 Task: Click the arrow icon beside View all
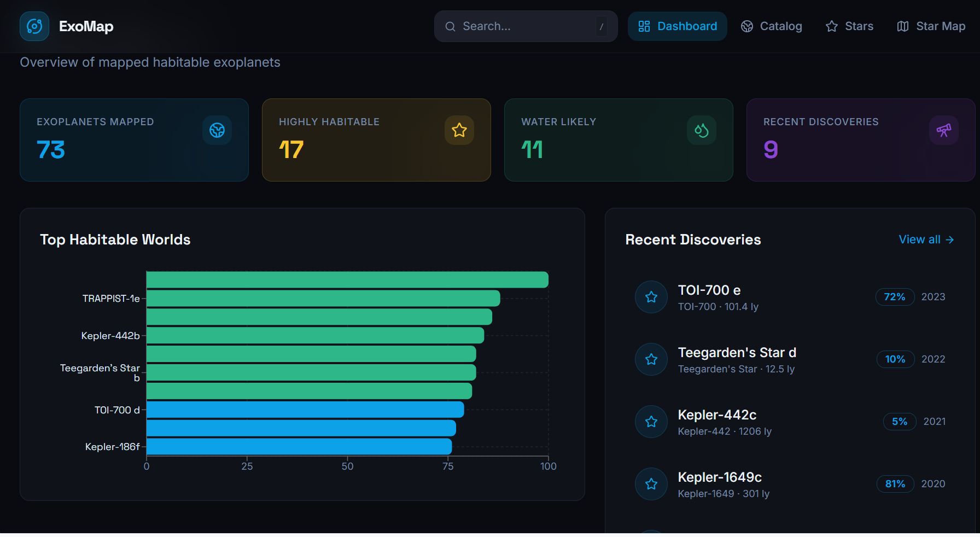pyautogui.click(x=950, y=240)
